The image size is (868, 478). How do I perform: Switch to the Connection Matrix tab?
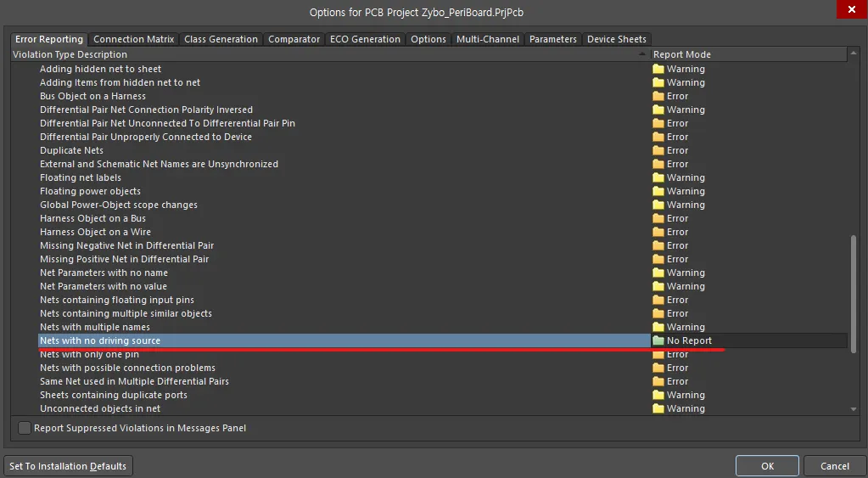coord(133,39)
